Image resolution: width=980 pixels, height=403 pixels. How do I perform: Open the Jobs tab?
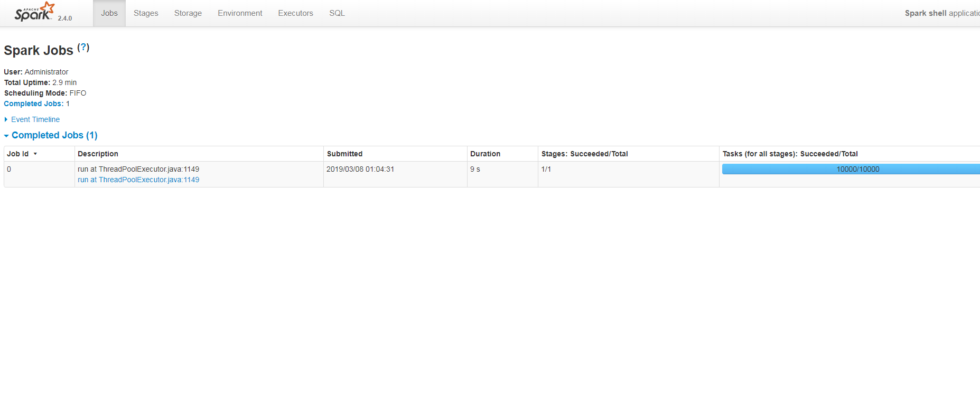pyautogui.click(x=109, y=13)
